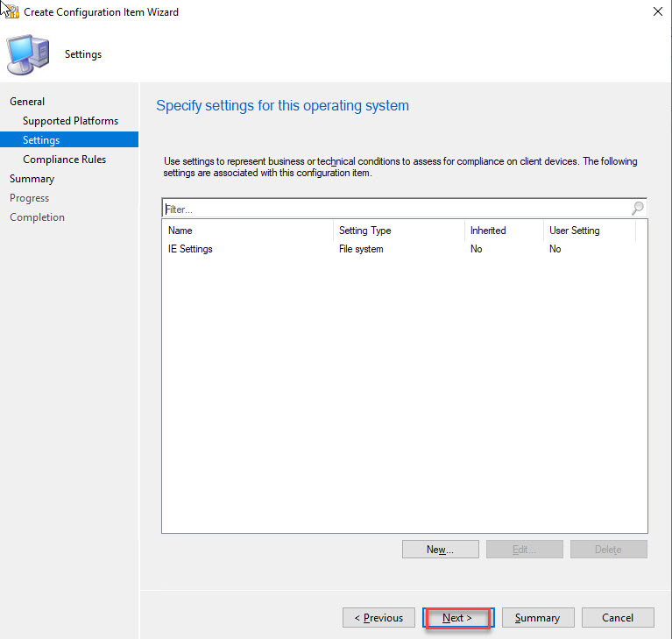Select the Completion step in sidebar
This screenshot has width=672, height=639.
[x=37, y=217]
